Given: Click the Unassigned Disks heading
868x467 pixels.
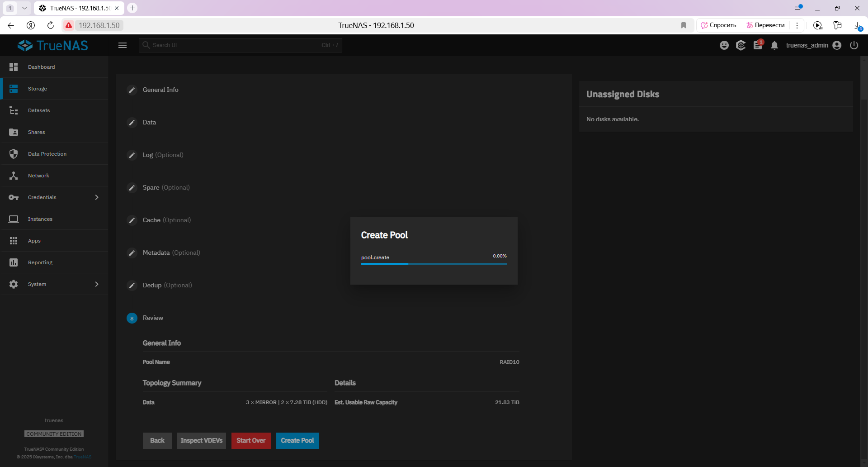Looking at the screenshot, I should pos(623,94).
